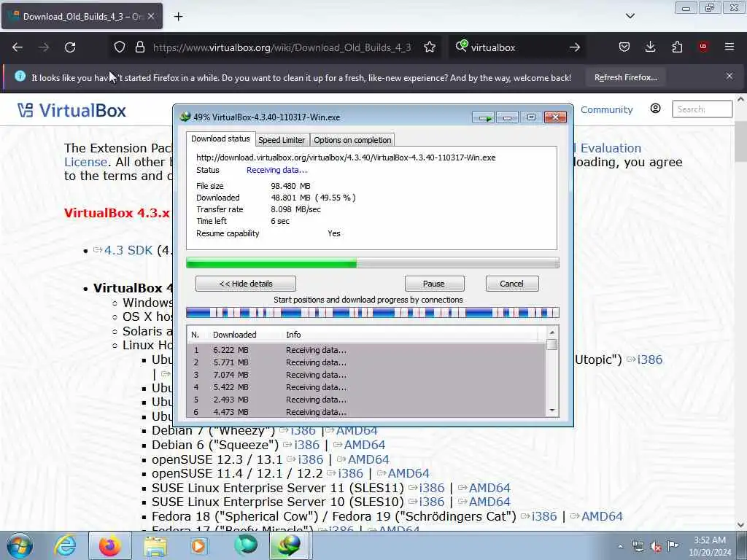Open the extensions puzzle icon
747x560 pixels.
pyautogui.click(x=677, y=47)
